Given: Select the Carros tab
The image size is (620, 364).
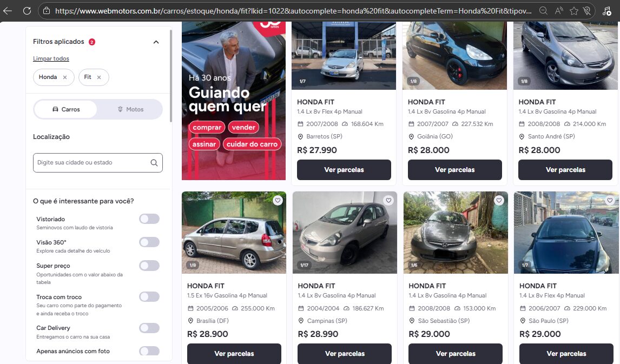Looking at the screenshot, I should point(66,109).
